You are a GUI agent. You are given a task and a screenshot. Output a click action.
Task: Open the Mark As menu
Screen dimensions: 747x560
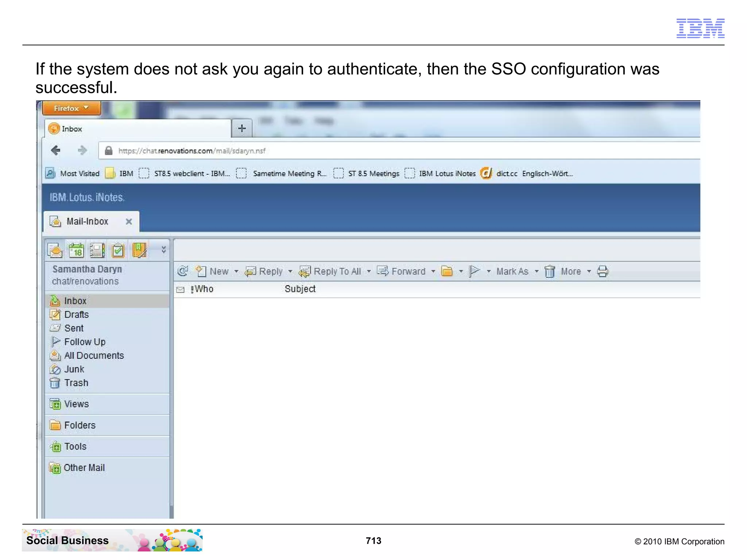tap(518, 271)
